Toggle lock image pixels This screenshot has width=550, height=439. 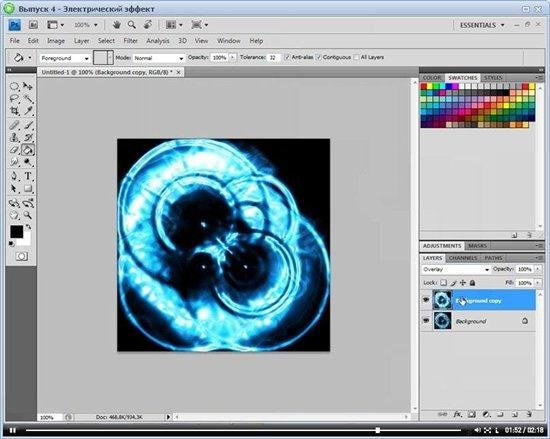coord(454,283)
